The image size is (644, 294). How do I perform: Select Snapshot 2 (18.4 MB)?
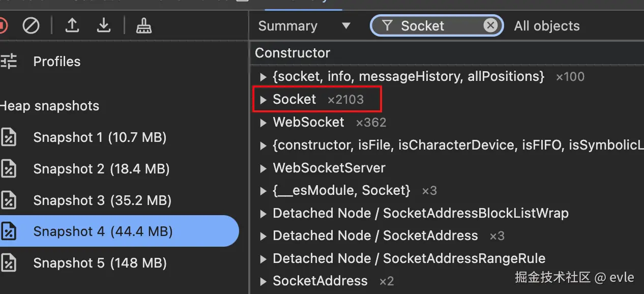101,169
